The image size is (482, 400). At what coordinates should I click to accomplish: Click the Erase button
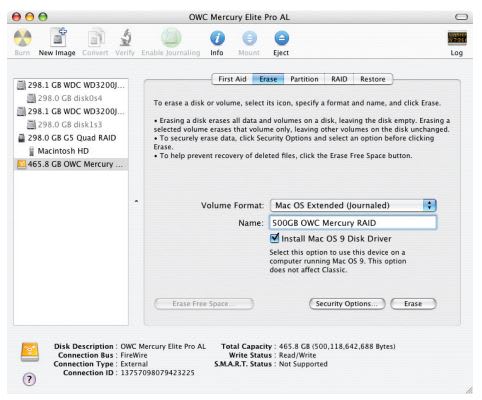413,304
